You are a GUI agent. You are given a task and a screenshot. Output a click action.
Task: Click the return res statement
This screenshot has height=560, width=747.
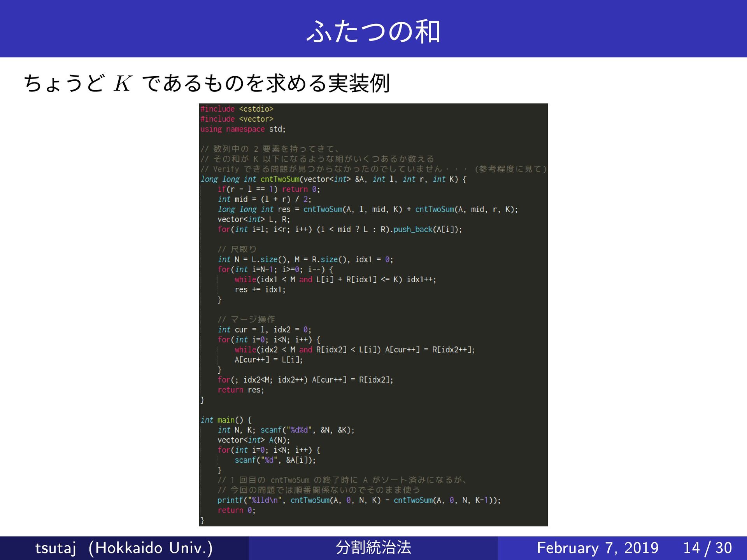click(x=241, y=390)
